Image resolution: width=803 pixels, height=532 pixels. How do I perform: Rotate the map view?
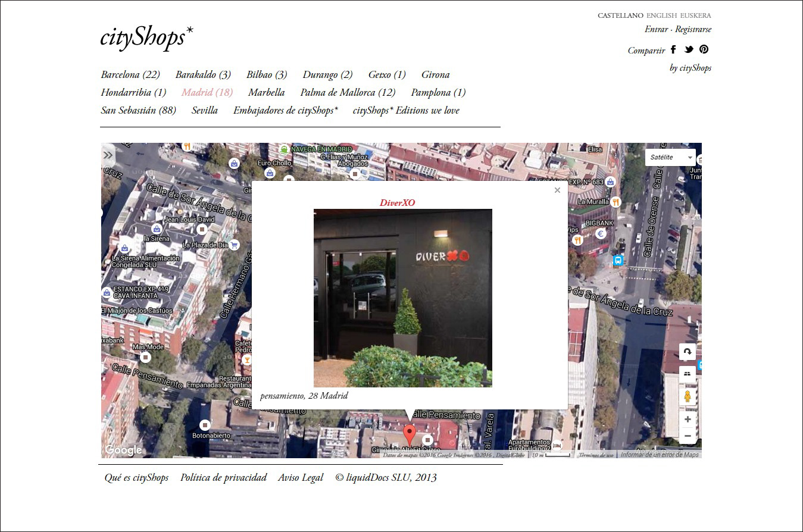[688, 352]
